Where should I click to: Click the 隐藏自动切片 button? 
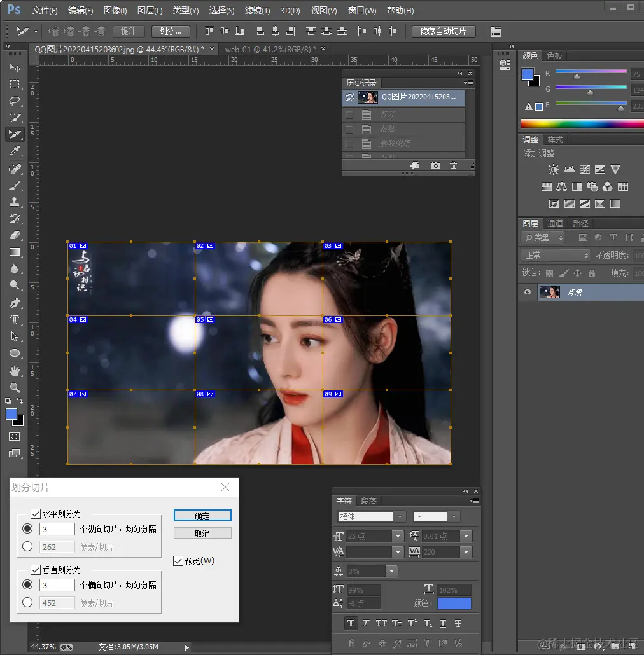pyautogui.click(x=444, y=31)
